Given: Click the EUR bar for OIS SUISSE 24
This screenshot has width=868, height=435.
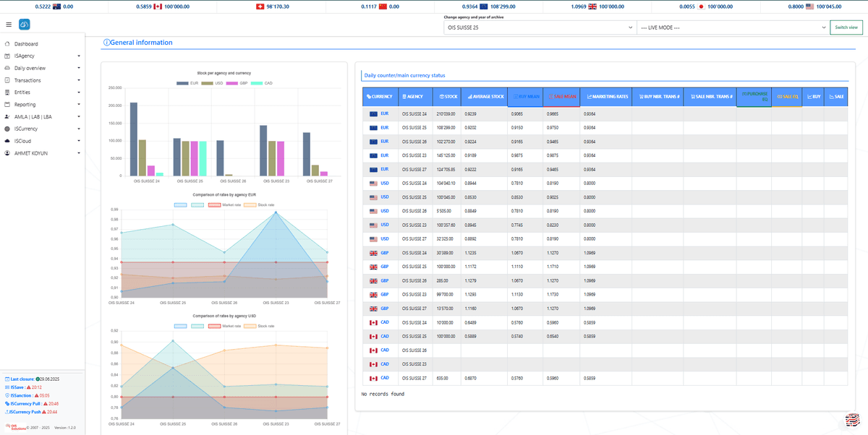Looking at the screenshot, I should pyautogui.click(x=134, y=139).
